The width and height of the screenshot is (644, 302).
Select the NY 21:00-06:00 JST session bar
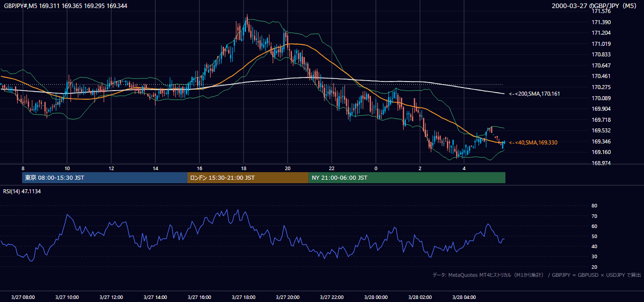pyautogui.click(x=407, y=178)
